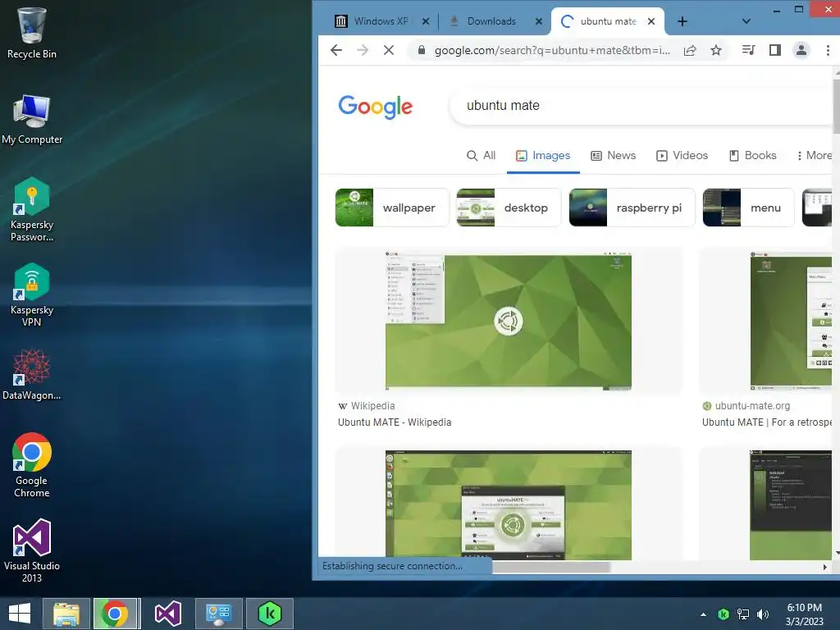The image size is (840, 630).
Task: Open File Explorer from the taskbar
Action: pyautogui.click(x=66, y=614)
